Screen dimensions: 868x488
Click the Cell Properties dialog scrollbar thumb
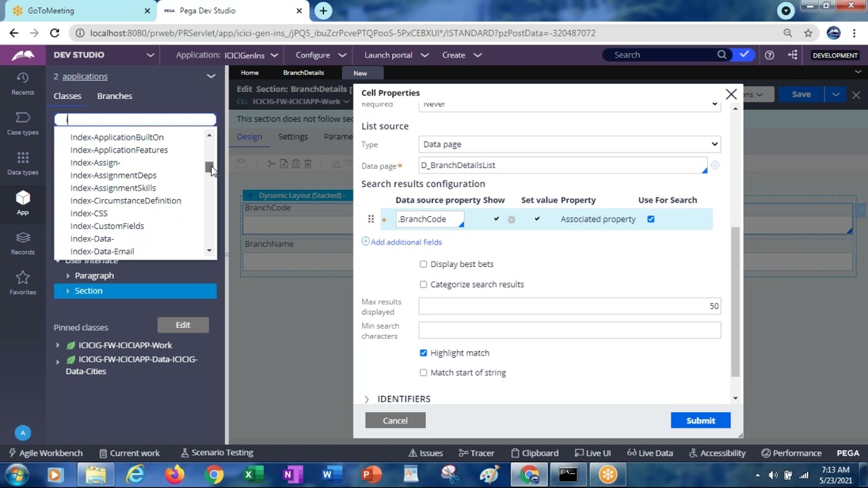click(736, 302)
